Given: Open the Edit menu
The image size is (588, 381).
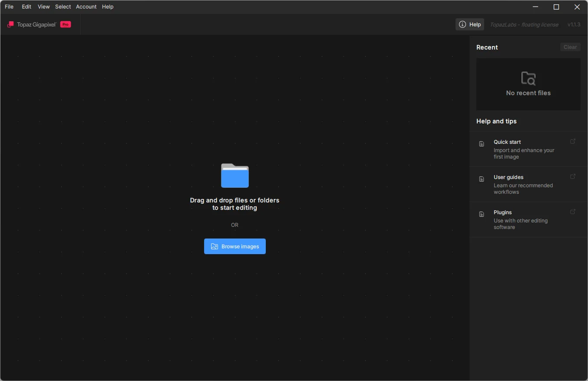Looking at the screenshot, I should [x=26, y=7].
